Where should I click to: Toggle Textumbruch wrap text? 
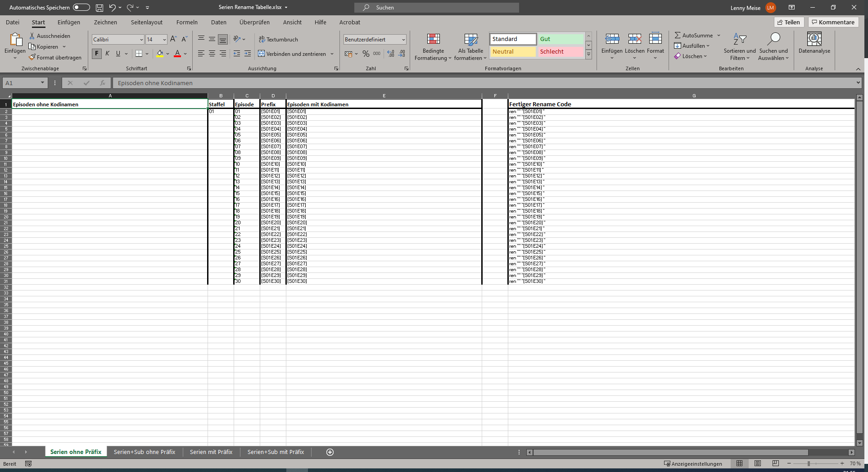pyautogui.click(x=278, y=39)
